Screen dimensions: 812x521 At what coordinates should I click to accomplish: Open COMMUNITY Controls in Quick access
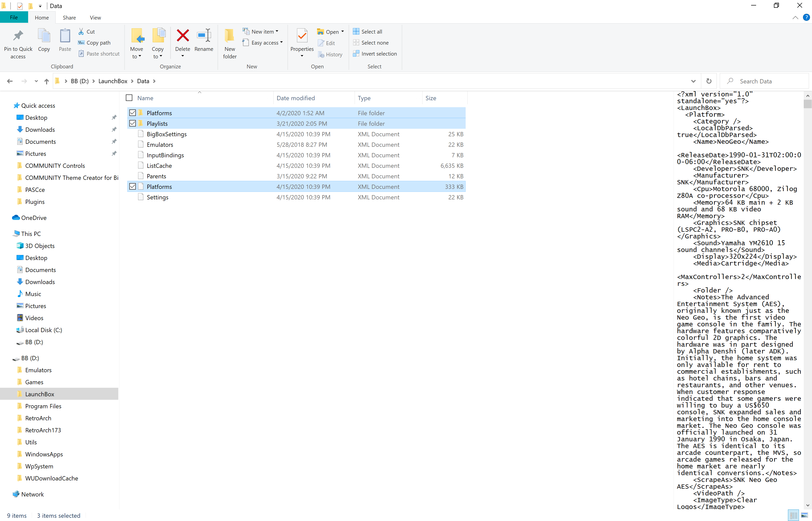(55, 166)
